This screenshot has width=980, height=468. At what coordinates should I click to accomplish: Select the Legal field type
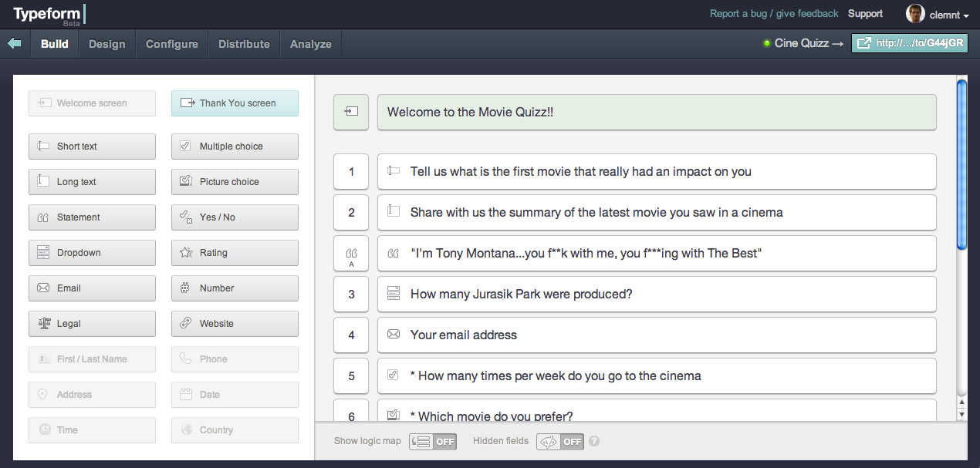92,323
